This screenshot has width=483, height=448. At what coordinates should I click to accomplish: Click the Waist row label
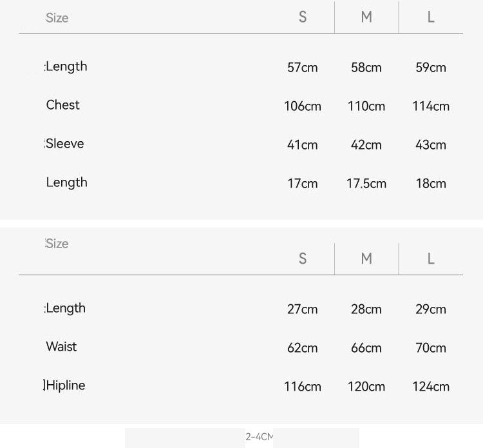coord(61,347)
